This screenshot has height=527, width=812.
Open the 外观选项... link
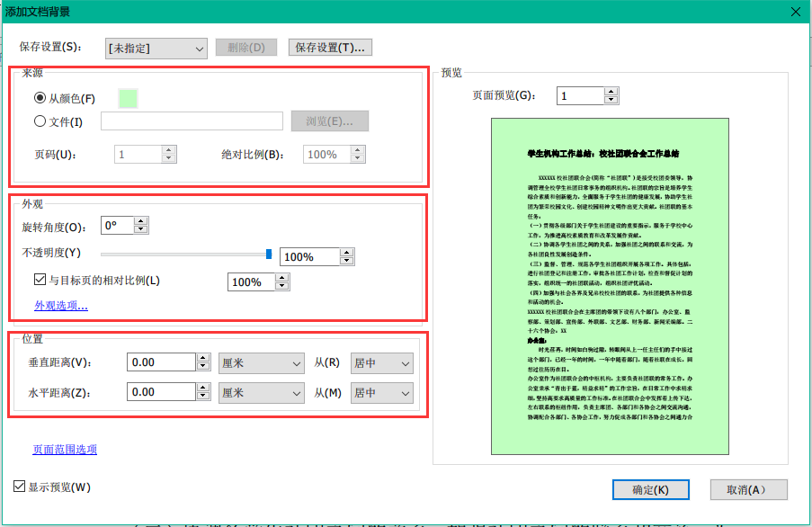tap(61, 306)
